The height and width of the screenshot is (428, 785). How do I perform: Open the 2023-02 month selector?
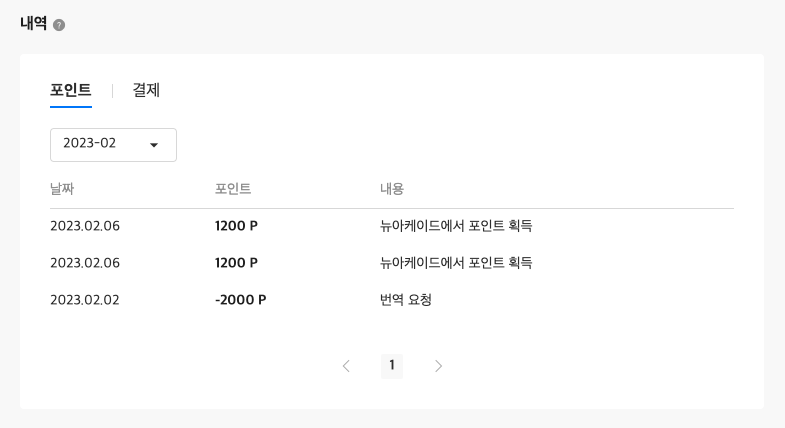click(x=113, y=145)
